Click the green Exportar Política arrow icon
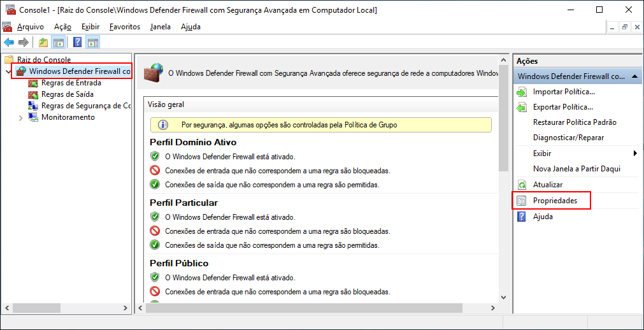Viewport: 644px width, 330px height. (522, 107)
